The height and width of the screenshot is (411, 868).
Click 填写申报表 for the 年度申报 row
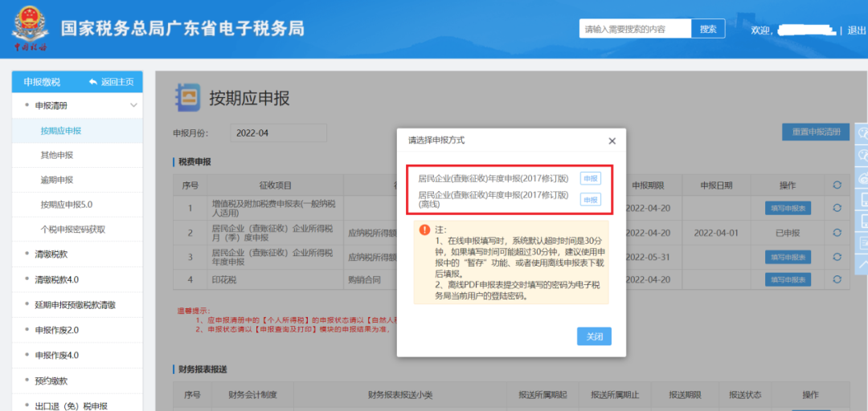point(788,257)
